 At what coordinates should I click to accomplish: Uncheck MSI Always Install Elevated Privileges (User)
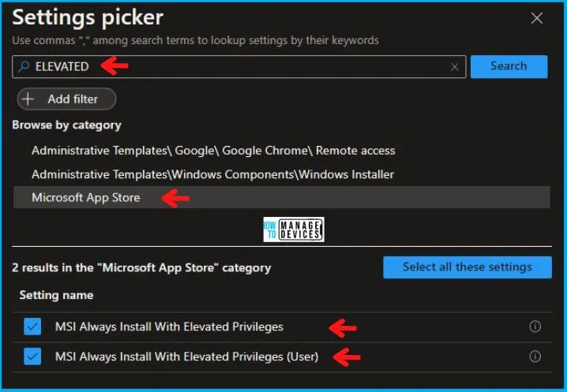32,357
